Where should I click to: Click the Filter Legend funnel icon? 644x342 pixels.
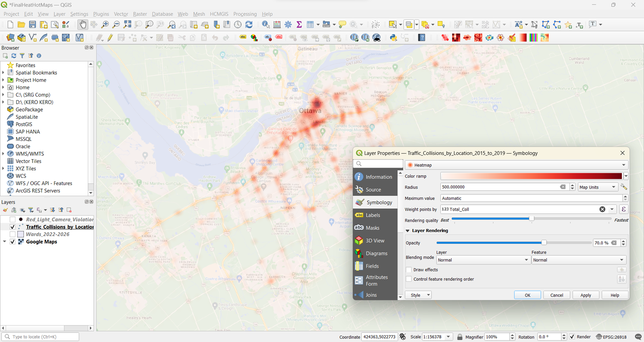[31, 210]
